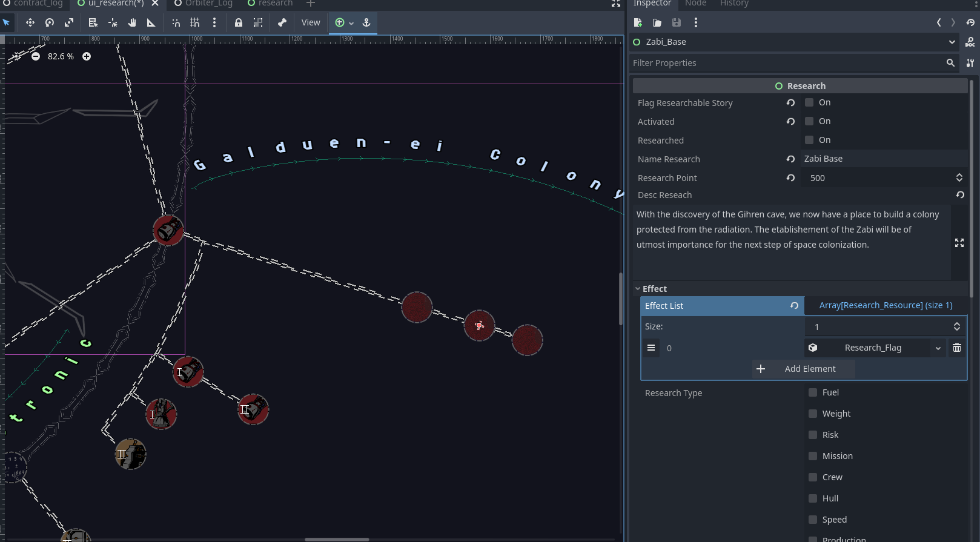Click the horizontal viewport scrollbar
Image resolution: width=980 pixels, height=542 pixels.
(x=337, y=539)
